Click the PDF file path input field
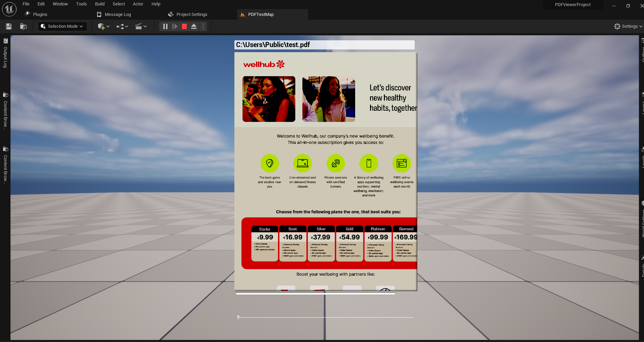 (x=324, y=45)
